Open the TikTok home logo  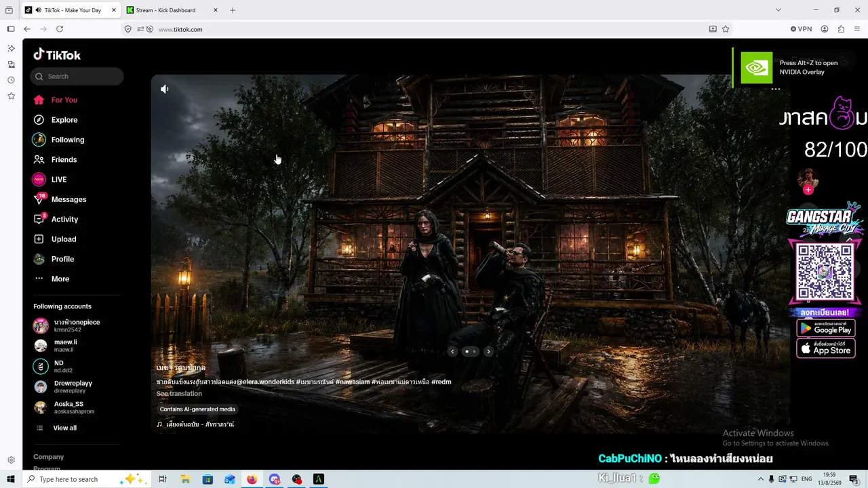[57, 55]
